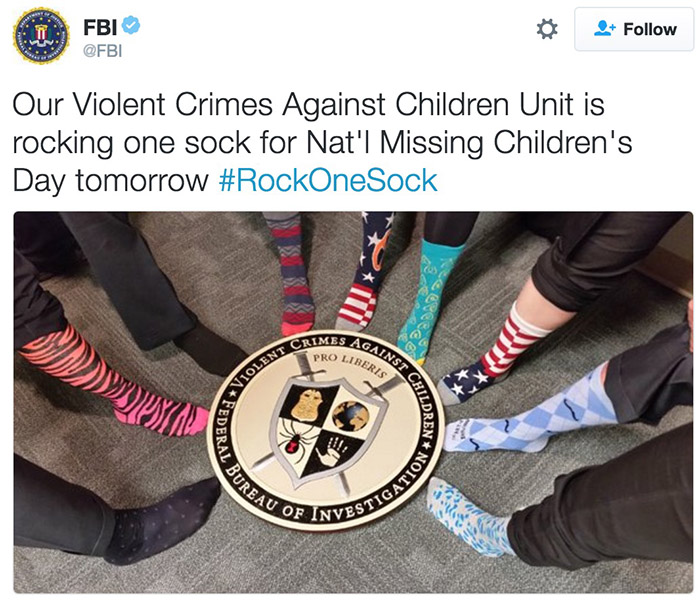700x603 pixels.
Task: Click the gold badge emblem on shield
Action: point(309,404)
